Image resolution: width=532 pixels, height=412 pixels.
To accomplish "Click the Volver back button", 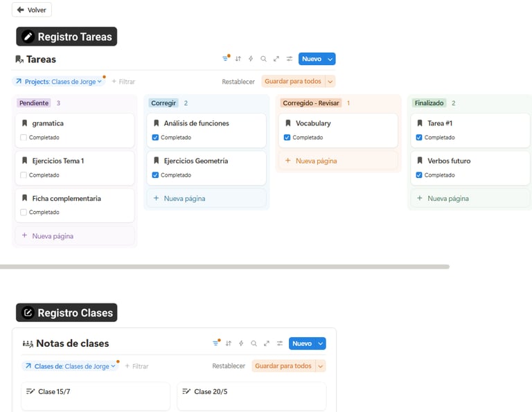I will coord(32,10).
